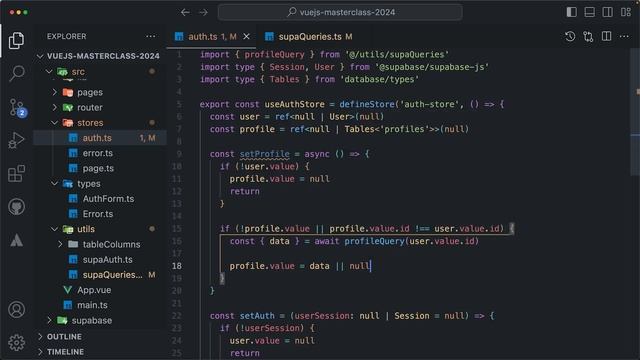The height and width of the screenshot is (360, 640).
Task: Click the 'auth-store' string in defineStore call
Action: (430, 104)
